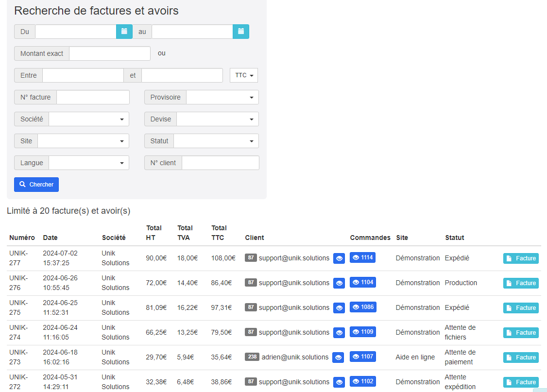
Task: Click client eye icon on UNIK-273 row
Action: point(339,358)
